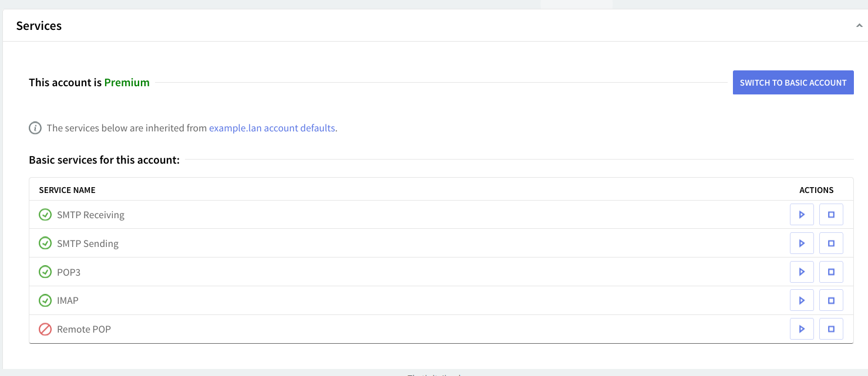Start the POP3 service
Viewport: 868px width, 376px height.
802,272
